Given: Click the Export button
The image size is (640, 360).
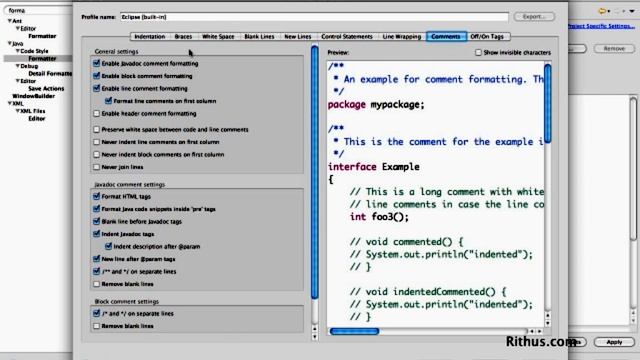Looking at the screenshot, I should (x=534, y=16).
